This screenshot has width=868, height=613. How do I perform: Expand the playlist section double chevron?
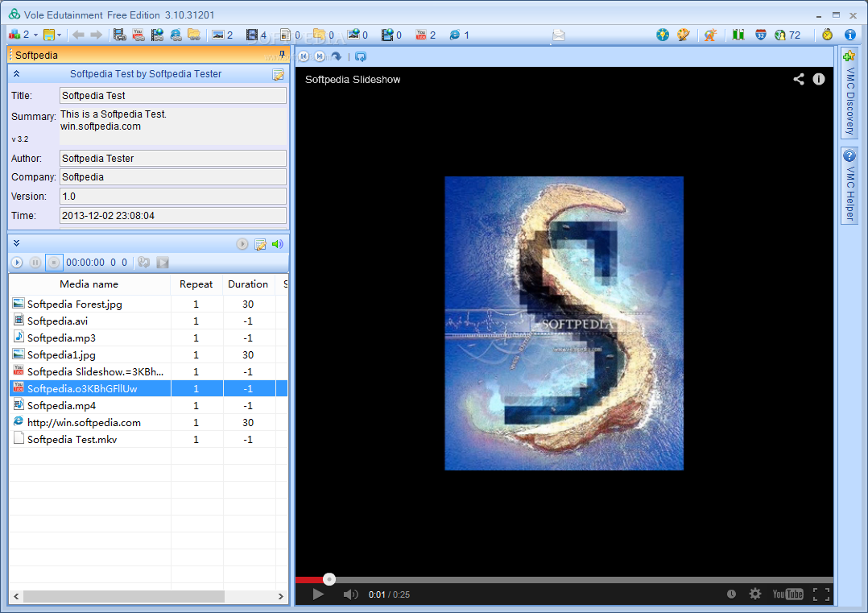coord(17,243)
